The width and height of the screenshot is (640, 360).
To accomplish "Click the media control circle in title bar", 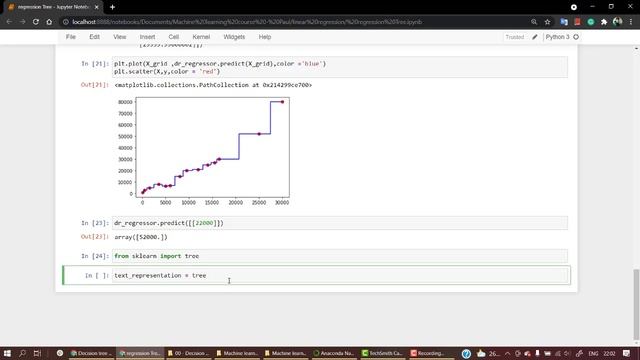I will tap(574, 7).
